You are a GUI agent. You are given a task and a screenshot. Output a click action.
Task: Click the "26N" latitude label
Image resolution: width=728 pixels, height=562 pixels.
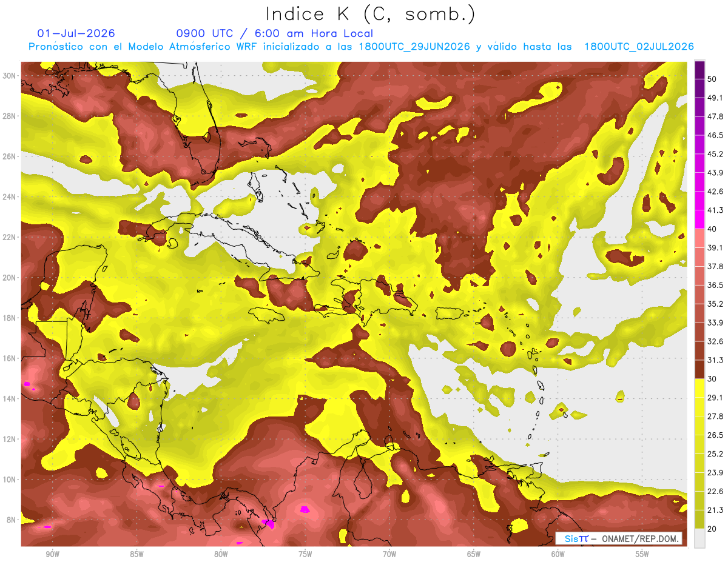(x=10, y=156)
